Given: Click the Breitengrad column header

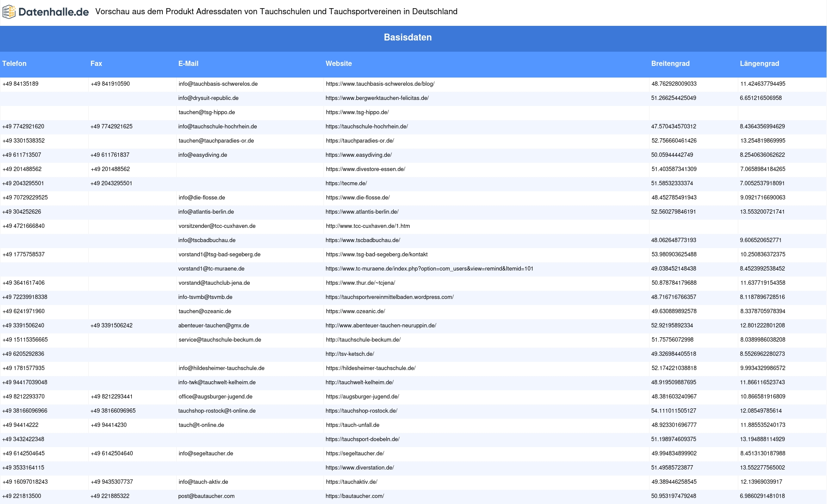Looking at the screenshot, I should pyautogui.click(x=670, y=64).
